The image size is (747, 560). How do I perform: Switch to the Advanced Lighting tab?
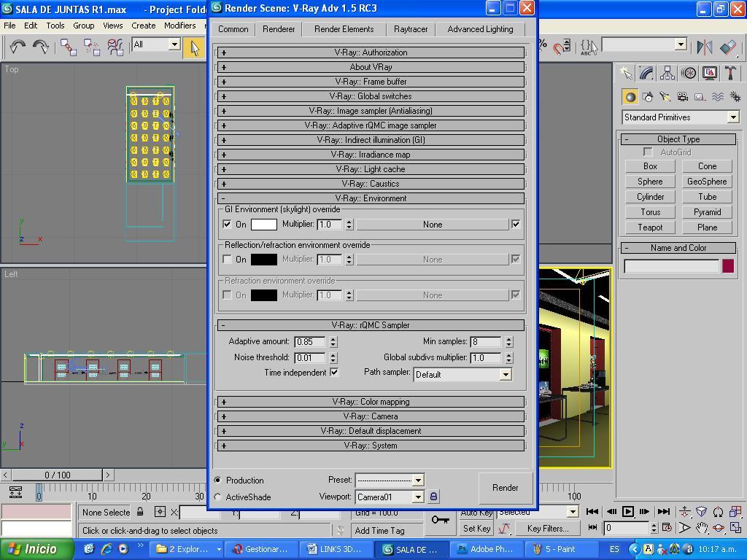[480, 29]
